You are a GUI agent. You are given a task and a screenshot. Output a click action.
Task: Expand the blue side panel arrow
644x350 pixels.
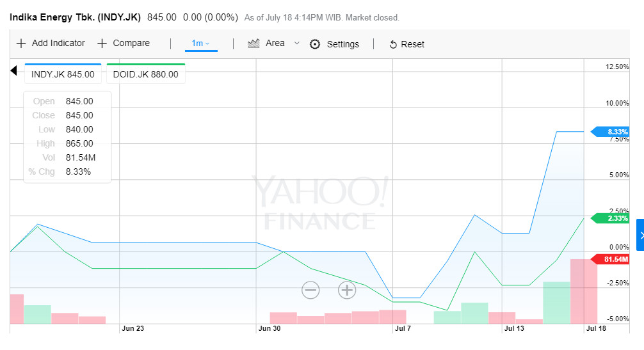640,235
